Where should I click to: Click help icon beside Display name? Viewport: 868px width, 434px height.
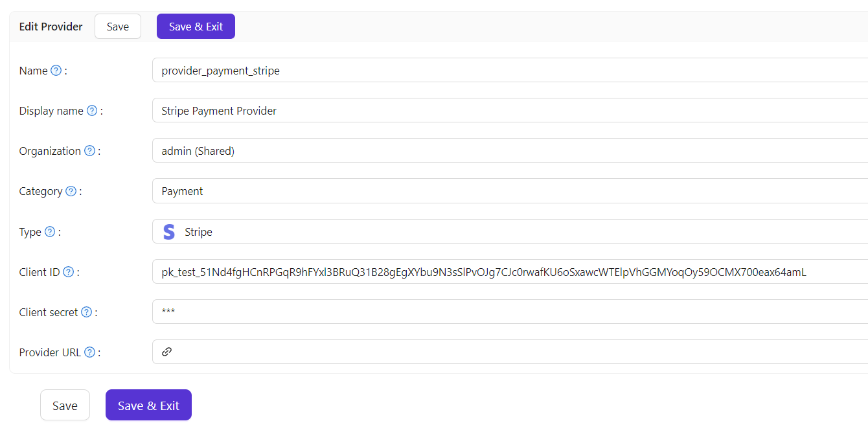(92, 111)
